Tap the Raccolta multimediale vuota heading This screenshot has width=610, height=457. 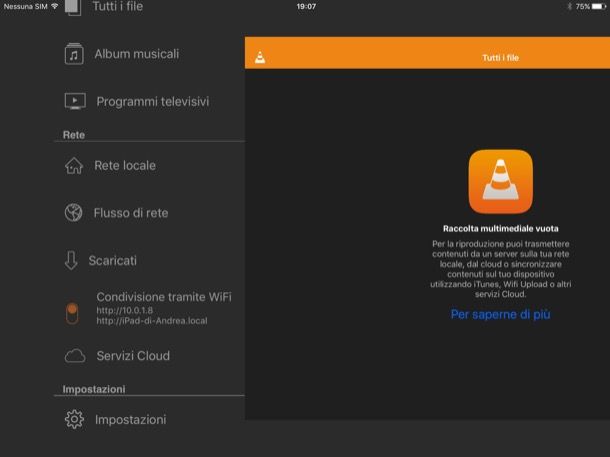click(x=501, y=229)
